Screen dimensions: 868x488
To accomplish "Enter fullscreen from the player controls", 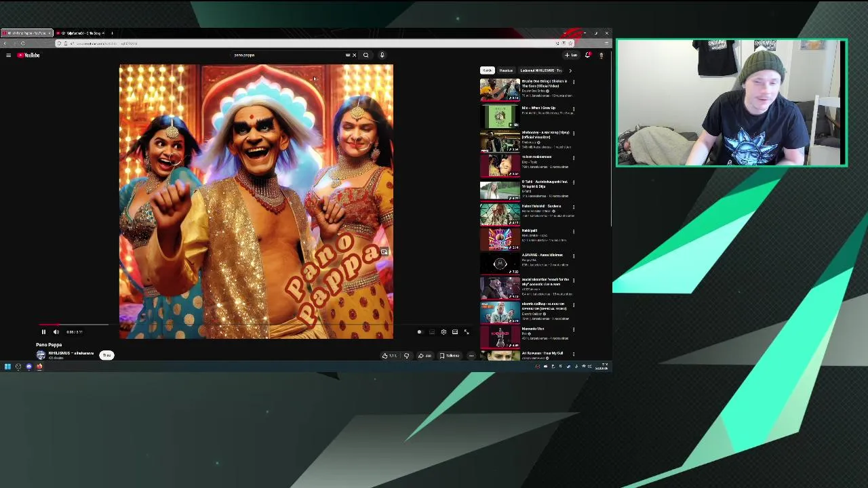I will coord(467,332).
